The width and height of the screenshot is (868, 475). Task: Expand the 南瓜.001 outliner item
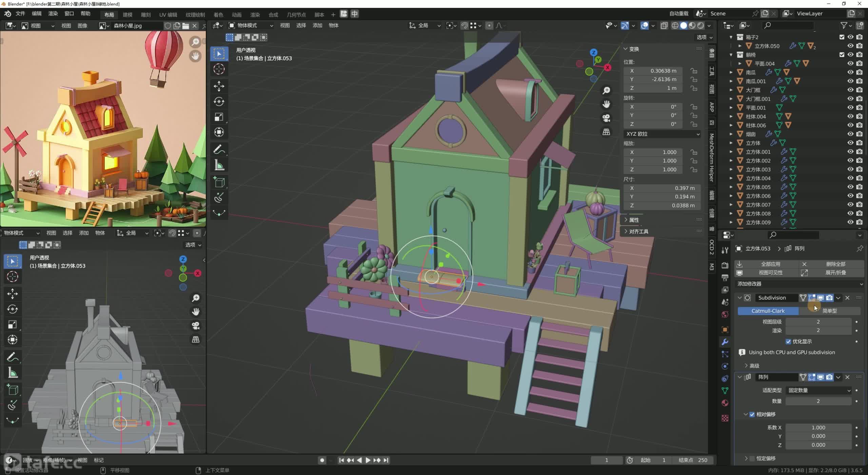(731, 81)
